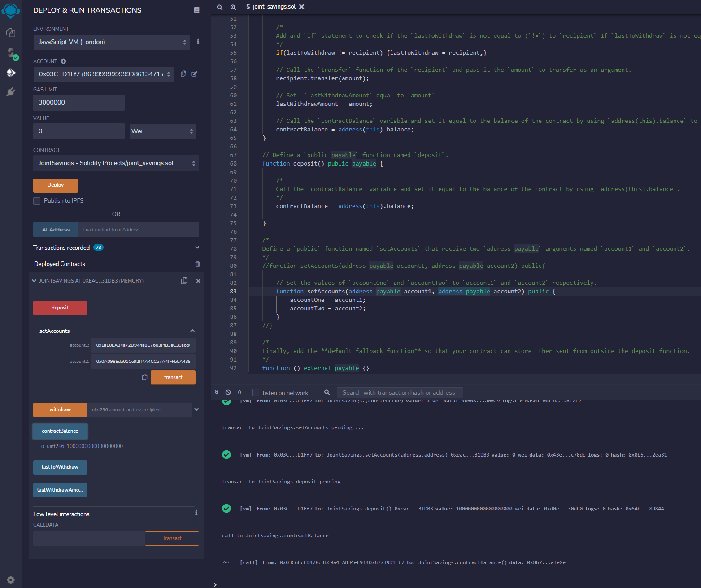Select the joint_savings.sol editor tab
701x588 pixels.
click(x=274, y=7)
